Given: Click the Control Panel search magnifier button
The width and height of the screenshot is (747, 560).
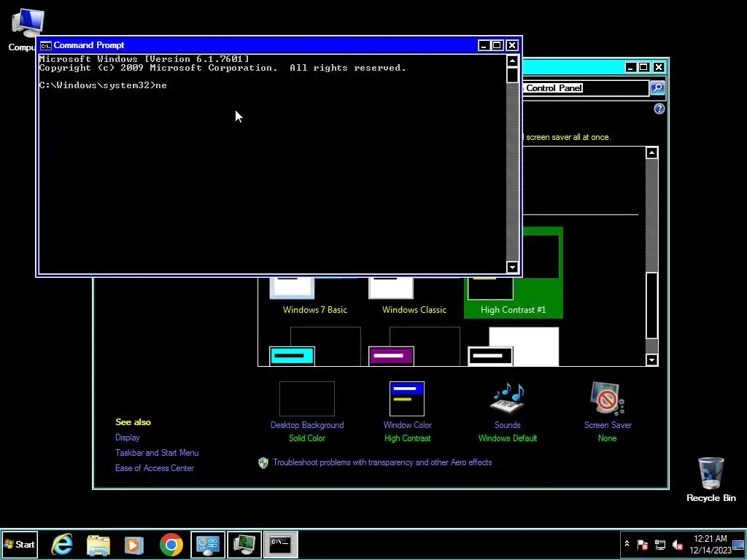Looking at the screenshot, I should [657, 87].
